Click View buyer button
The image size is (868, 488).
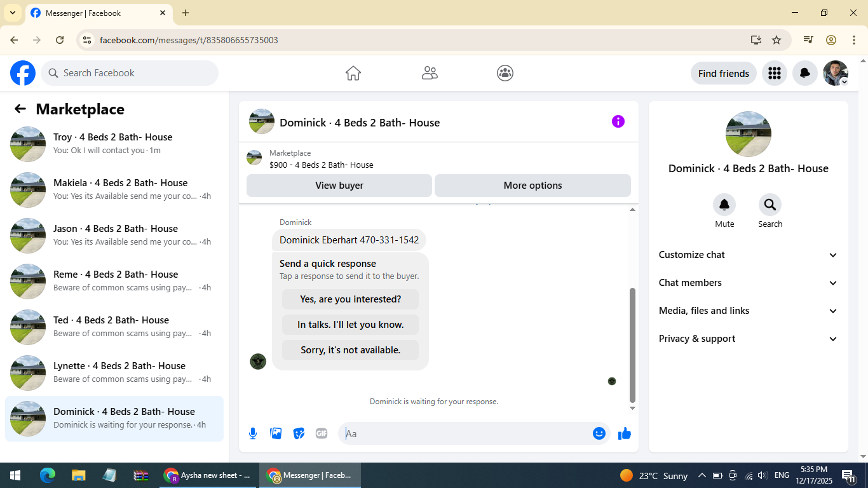pos(339,186)
